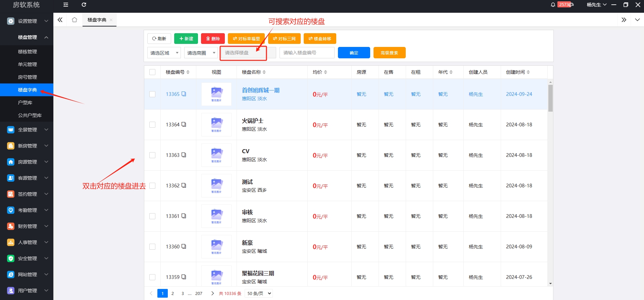Click the table vertical scrollbar thumb
The height and width of the screenshot is (300, 644).
click(550, 98)
